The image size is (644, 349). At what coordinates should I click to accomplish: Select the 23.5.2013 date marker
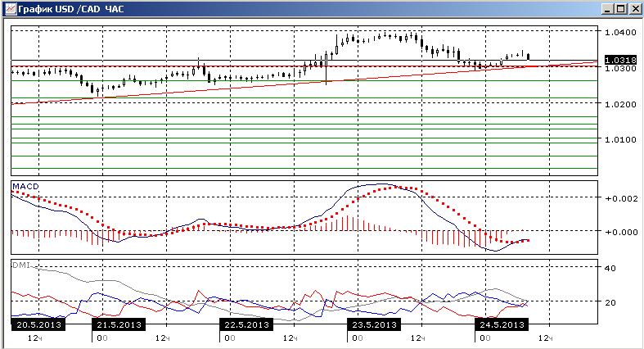click(374, 324)
